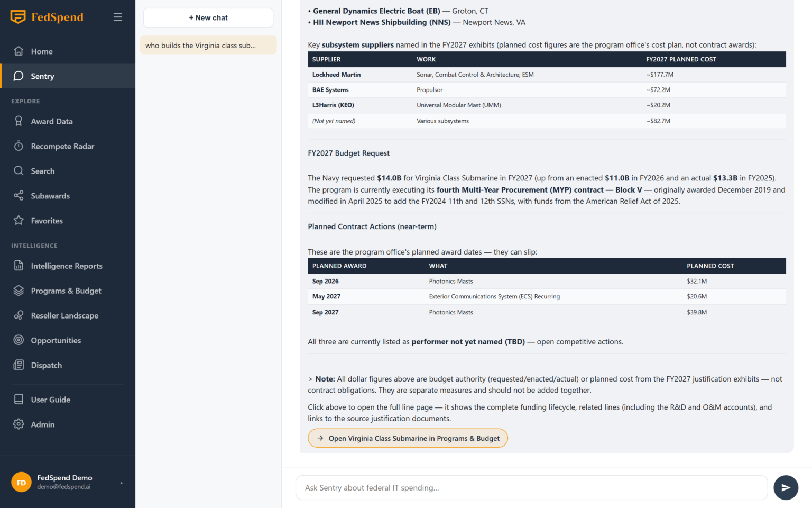Click the Admin gear icon

19,424
